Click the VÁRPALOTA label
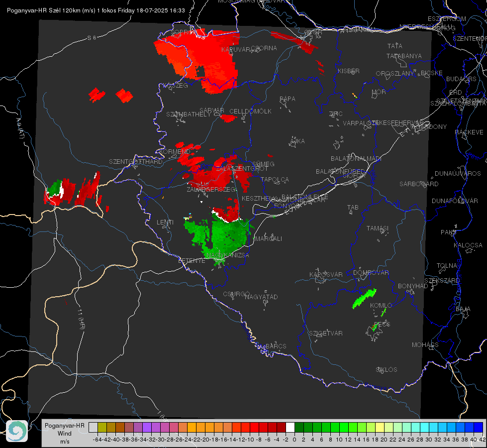This screenshot has width=487, height=448. click(x=360, y=123)
